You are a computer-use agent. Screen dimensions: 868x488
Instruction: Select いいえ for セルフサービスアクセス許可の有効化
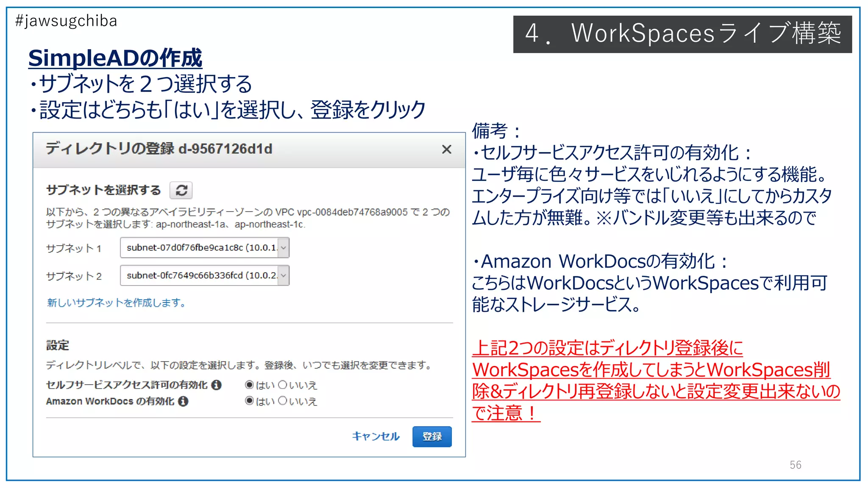[x=283, y=385]
